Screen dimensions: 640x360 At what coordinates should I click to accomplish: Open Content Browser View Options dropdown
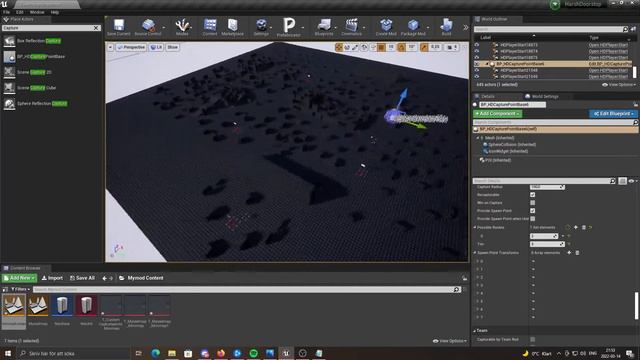pos(449,341)
